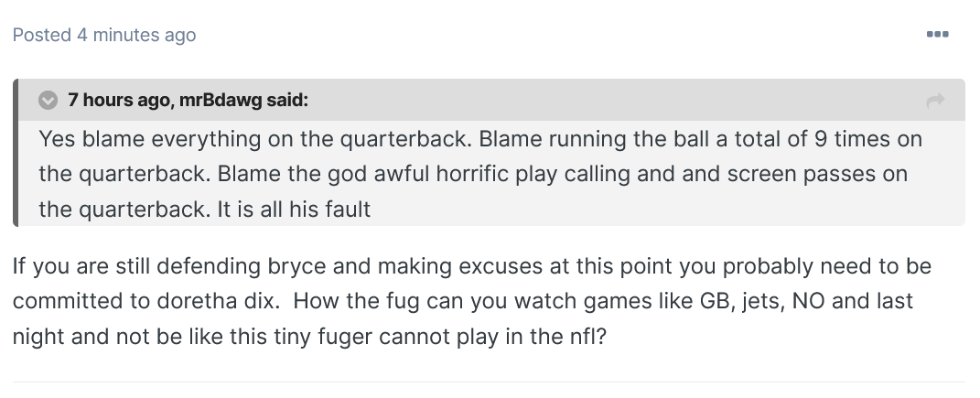Open the post options three-dots menu
The image size is (980, 398).
937,35
